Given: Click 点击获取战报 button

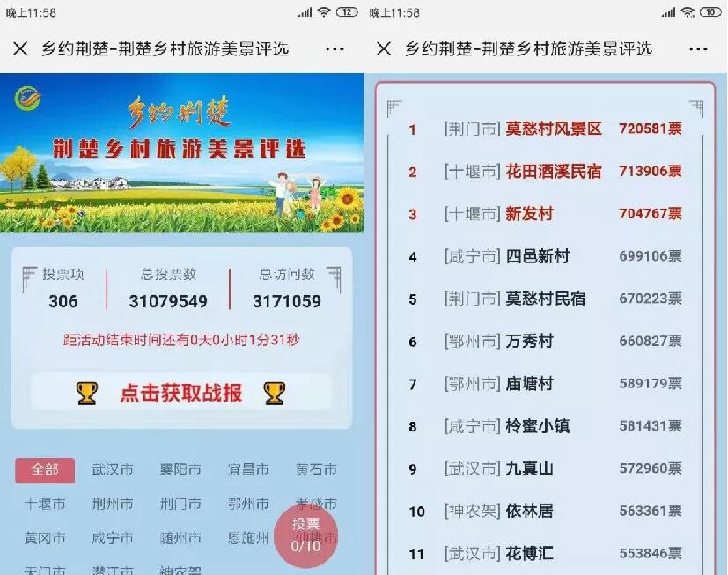Looking at the screenshot, I should (181, 393).
